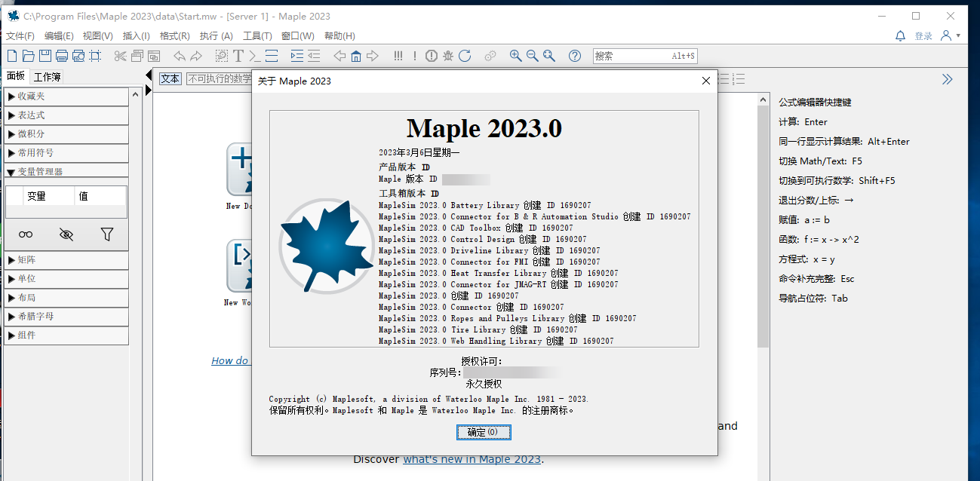
Task: Click the 确定(O) button in About dialog
Action: [x=484, y=432]
